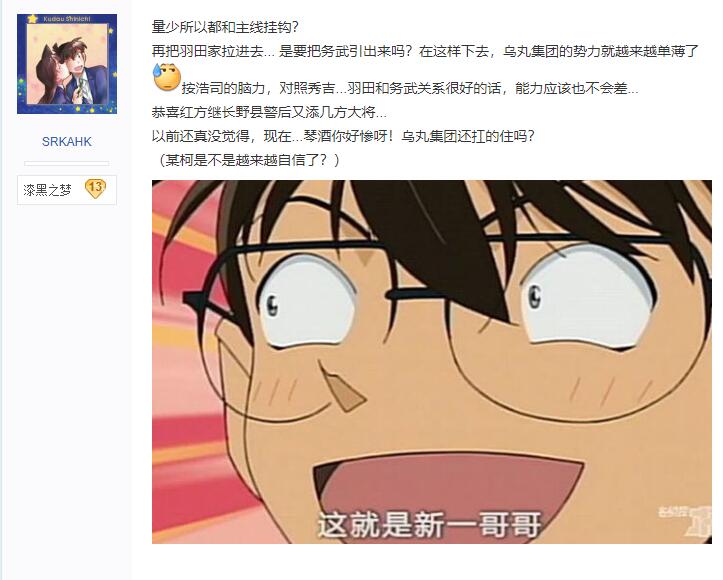
Task: Enlarge the posted Conan anime screenshot
Action: point(432,361)
